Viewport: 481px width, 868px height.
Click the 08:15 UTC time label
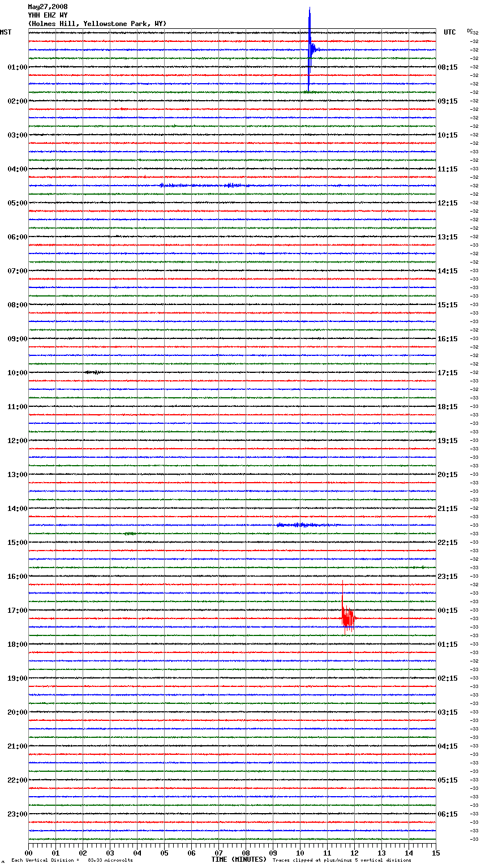[x=448, y=67]
